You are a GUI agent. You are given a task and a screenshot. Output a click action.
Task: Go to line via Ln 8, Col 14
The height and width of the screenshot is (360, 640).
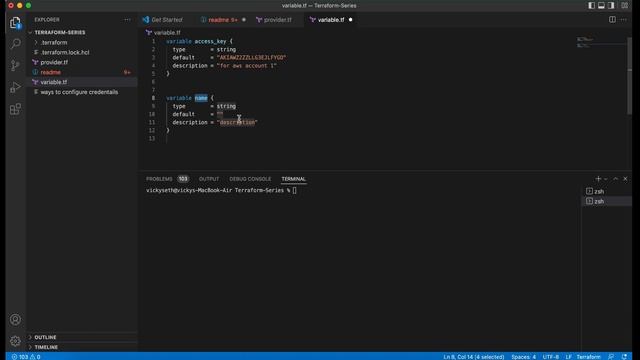[x=473, y=357]
